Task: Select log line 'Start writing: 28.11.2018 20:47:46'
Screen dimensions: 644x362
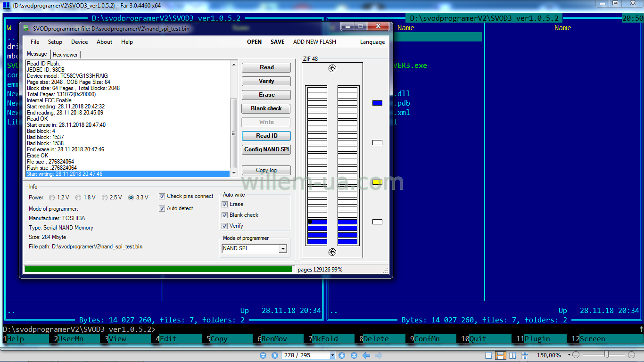Action: [127, 174]
